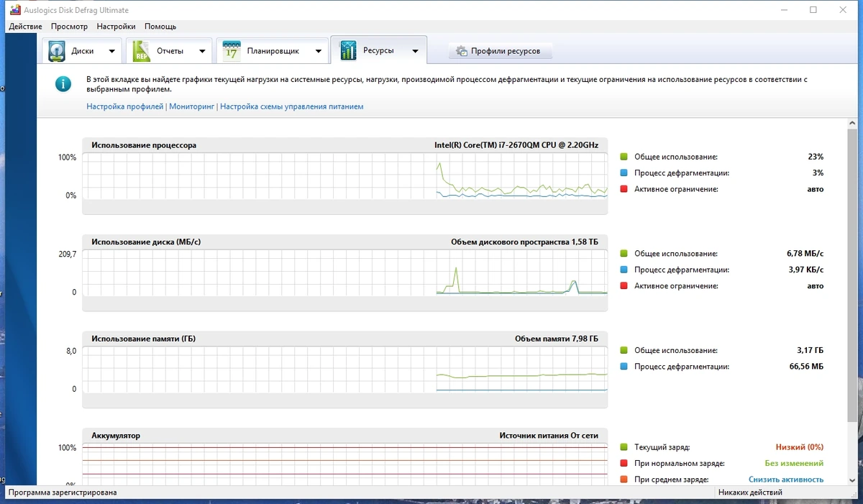Viewport: 863px width, 504px height.
Task: Click the Использование памяти (ГБ) graph
Action: pos(345,370)
